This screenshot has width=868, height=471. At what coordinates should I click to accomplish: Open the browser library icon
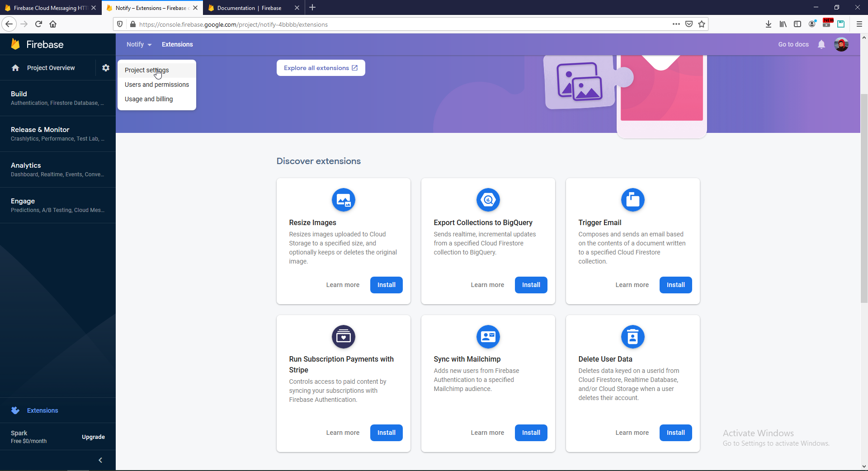click(x=783, y=24)
